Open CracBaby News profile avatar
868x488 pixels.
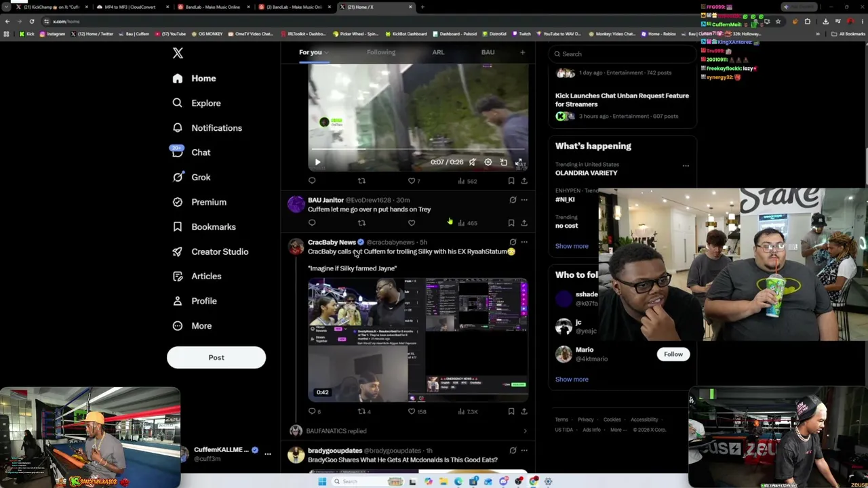[x=296, y=247]
